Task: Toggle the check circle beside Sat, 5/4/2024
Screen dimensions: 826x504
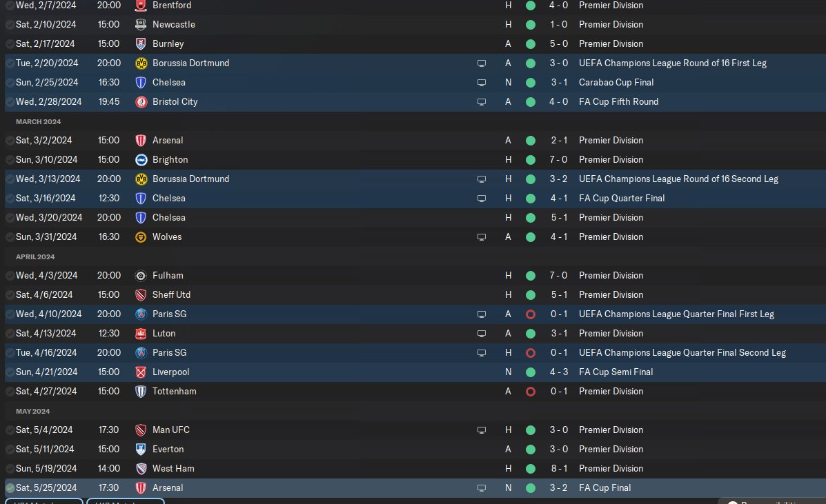Action: tap(10, 430)
